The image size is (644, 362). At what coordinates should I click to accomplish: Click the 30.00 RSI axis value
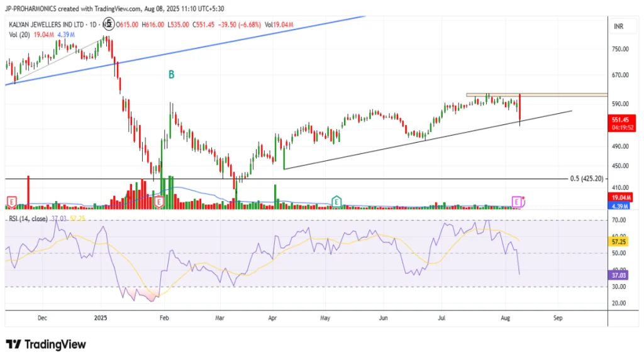click(619, 287)
